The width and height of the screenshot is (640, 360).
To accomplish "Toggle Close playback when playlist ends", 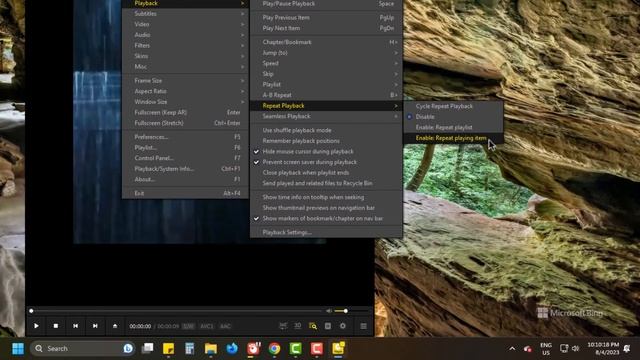I will click(326, 173).
